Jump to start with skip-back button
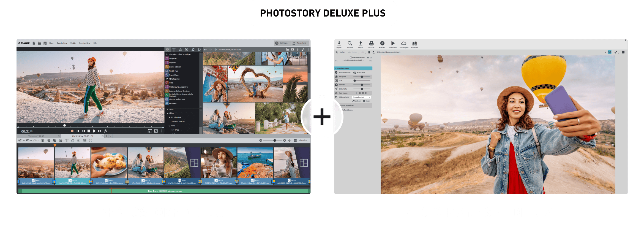Viewport: 644px width, 232px height. (78, 131)
